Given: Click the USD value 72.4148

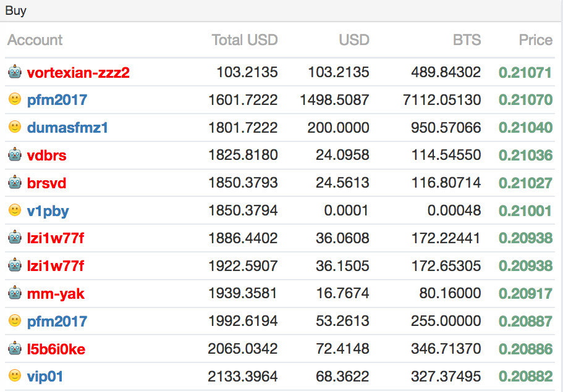Looking at the screenshot, I should (x=342, y=349).
